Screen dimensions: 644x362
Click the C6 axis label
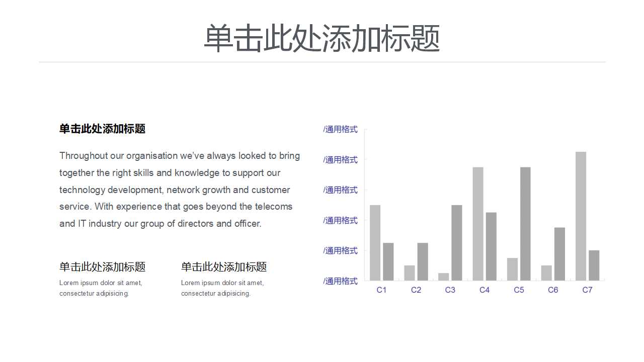pos(553,290)
